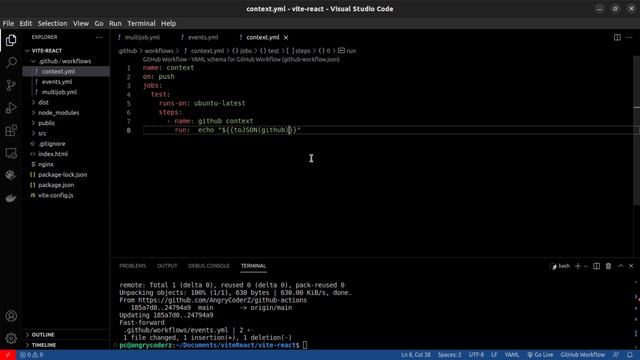Open editor more actions ellipsis
The image size is (640, 360).
point(629,37)
